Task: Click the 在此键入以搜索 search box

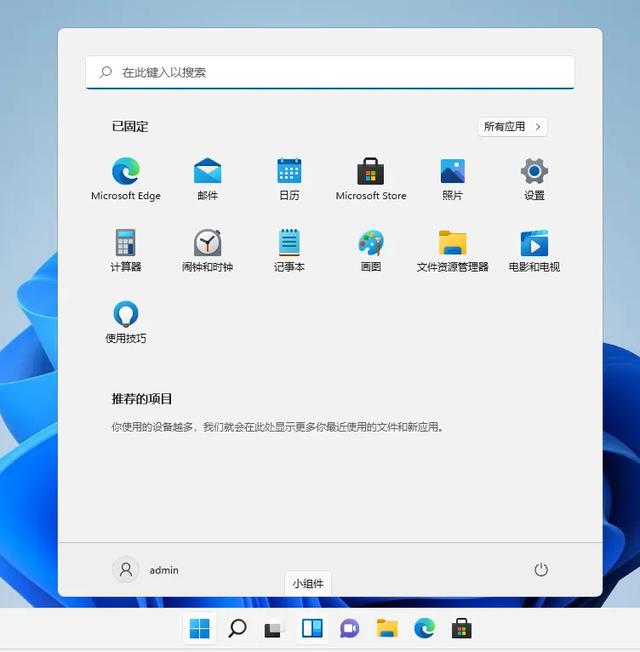Action: coord(330,72)
